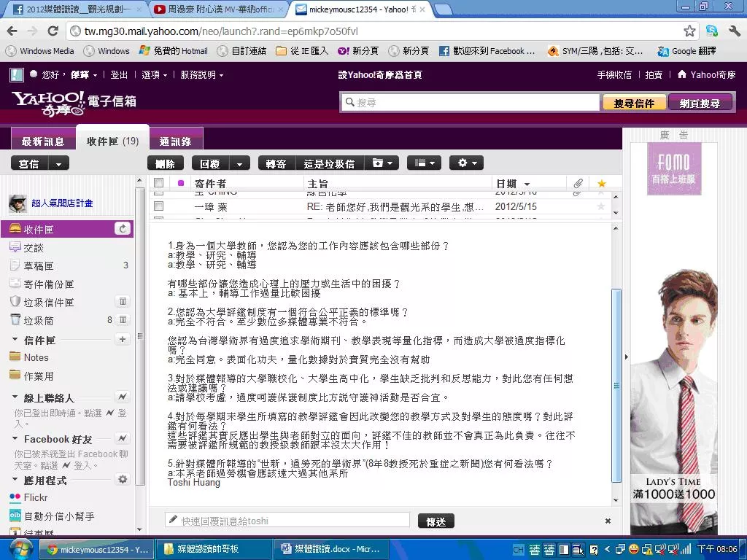Screen dimensions: 747x560
Task: Reload the page with the refresh icon
Action: (53, 31)
